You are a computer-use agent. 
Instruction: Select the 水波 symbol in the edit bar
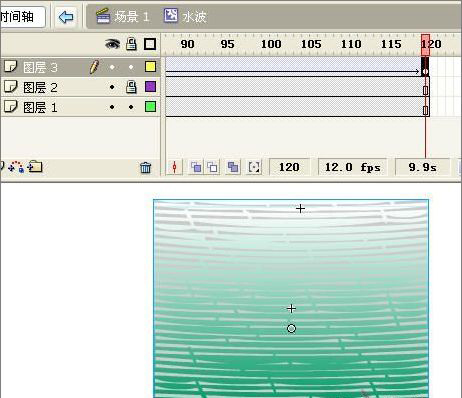(x=185, y=16)
